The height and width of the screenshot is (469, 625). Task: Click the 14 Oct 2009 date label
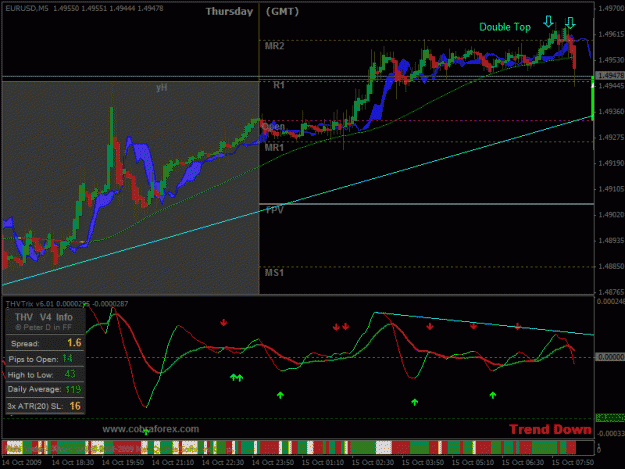point(22,463)
